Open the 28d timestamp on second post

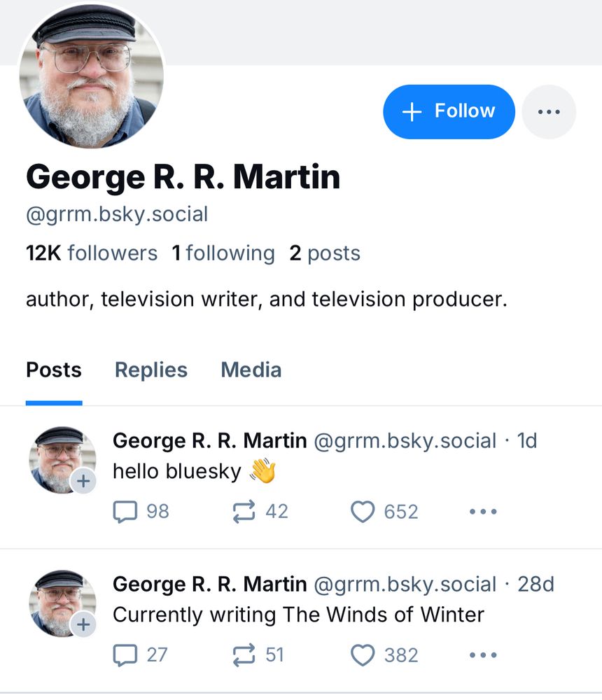click(x=535, y=584)
